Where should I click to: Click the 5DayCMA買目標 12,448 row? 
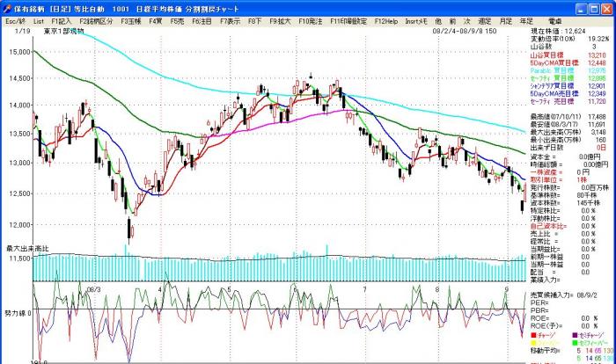568,62
